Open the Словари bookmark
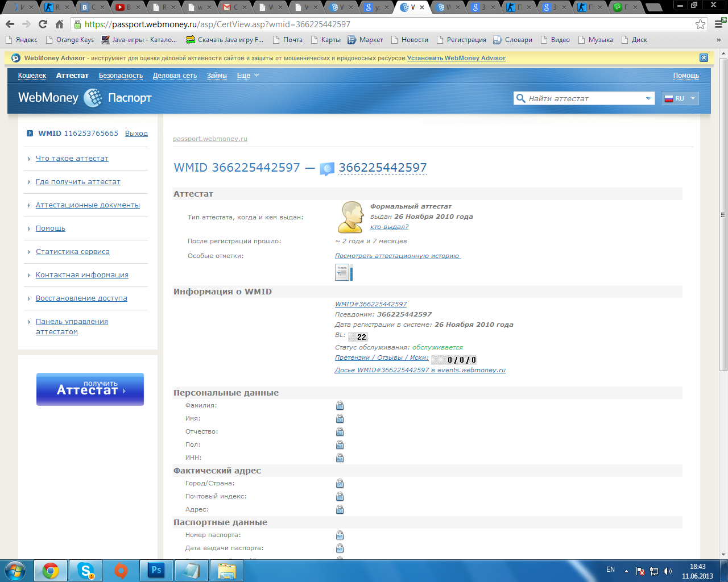 (x=512, y=40)
